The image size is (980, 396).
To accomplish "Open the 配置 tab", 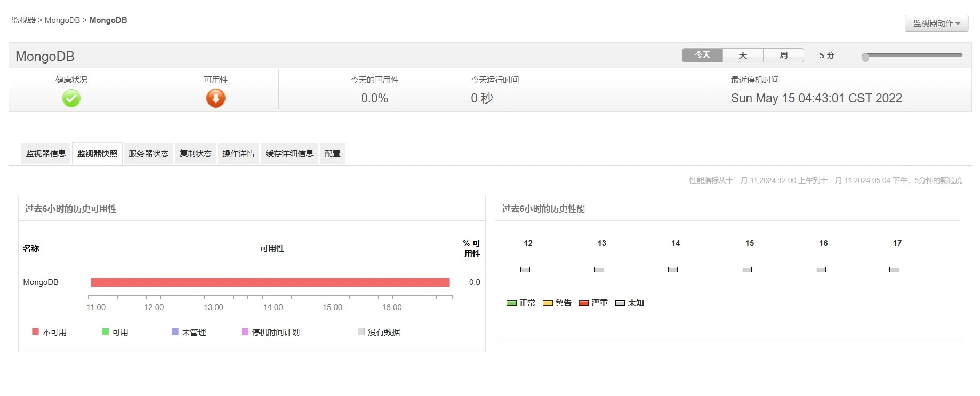I will (x=332, y=154).
